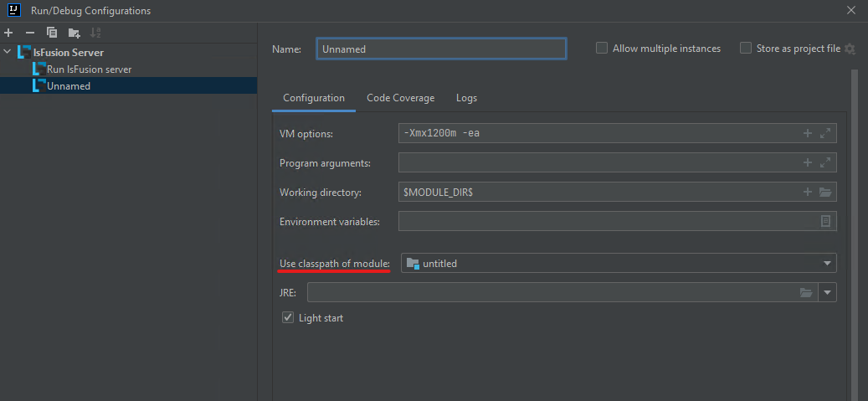Check Store as project file
Image resolution: width=868 pixels, height=401 pixels.
pyautogui.click(x=746, y=49)
